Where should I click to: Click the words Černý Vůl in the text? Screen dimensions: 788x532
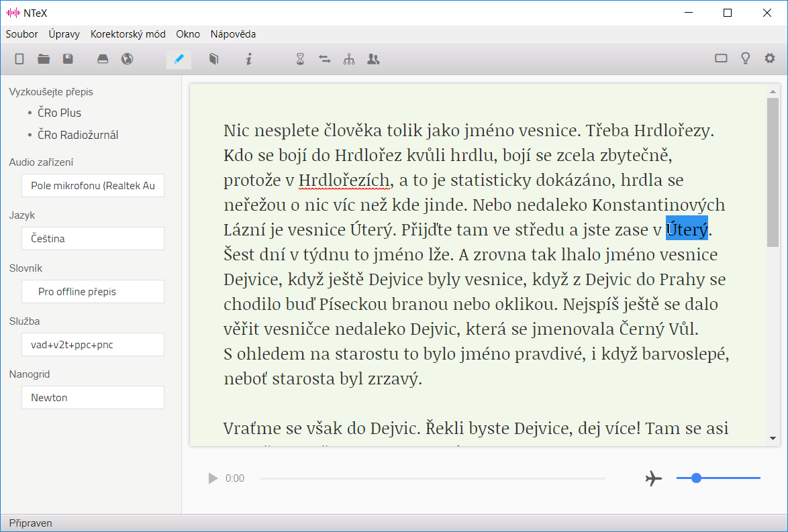click(658, 329)
